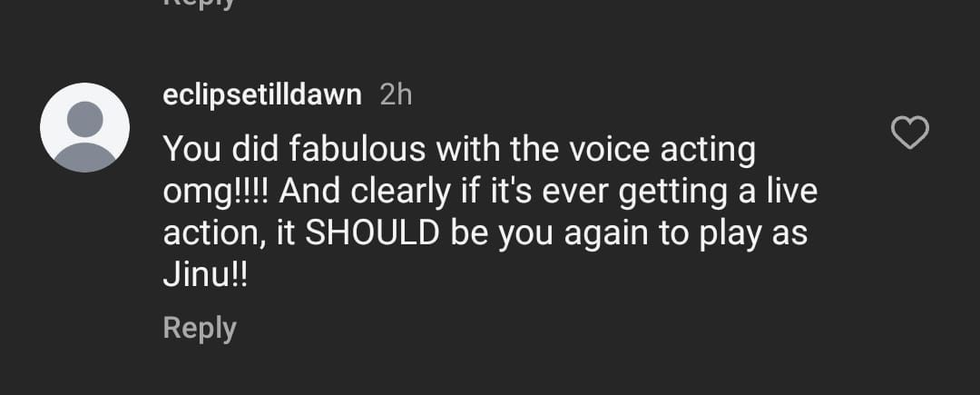Like the comment with the heart icon
Screen dimensions: 980x395
910,134
